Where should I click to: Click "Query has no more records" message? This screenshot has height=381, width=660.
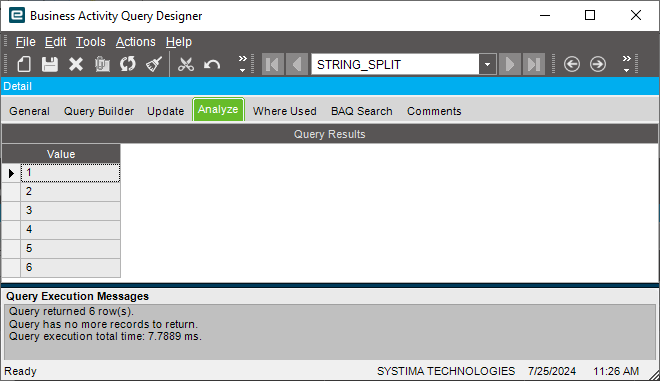point(103,324)
